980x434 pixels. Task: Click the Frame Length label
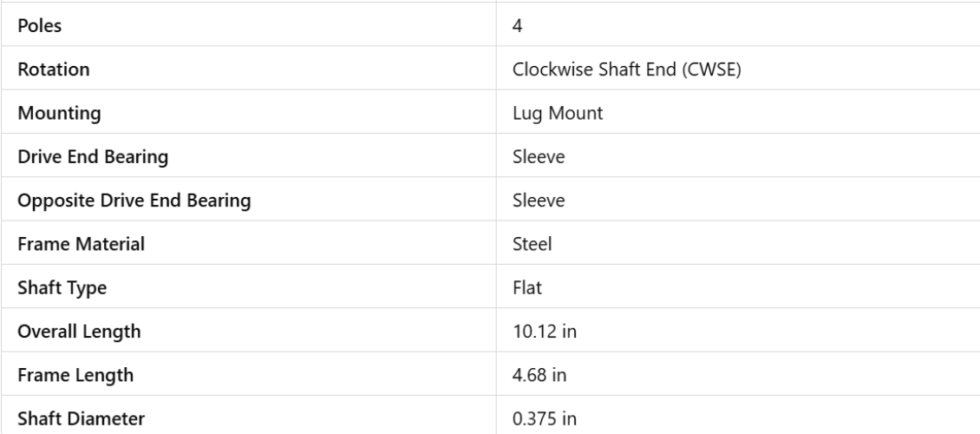click(74, 376)
